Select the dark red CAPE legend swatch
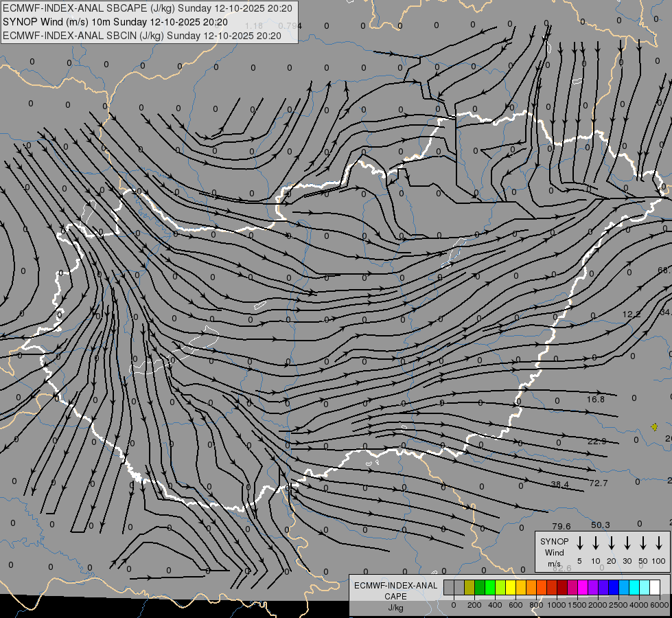 [563, 588]
